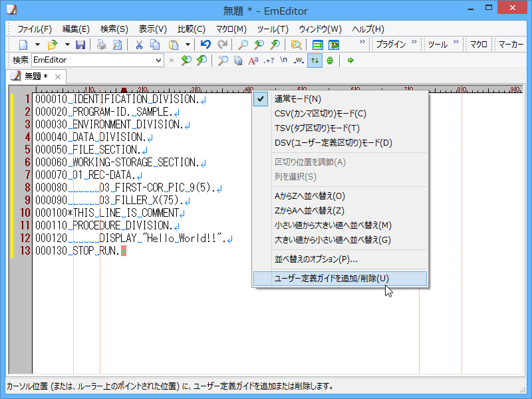Expand the Open file dropdown arrow
This screenshot has width=532, height=399.
[67, 45]
